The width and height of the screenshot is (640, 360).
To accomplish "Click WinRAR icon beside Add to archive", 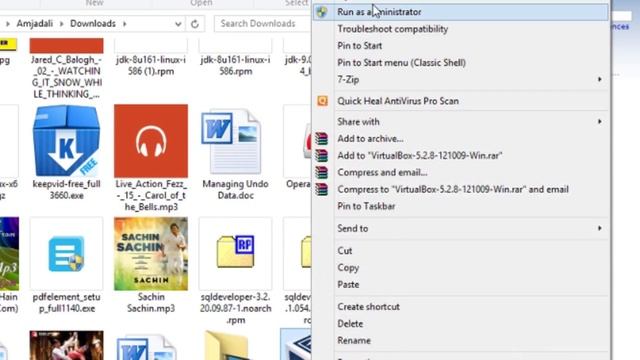I will click(322, 139).
